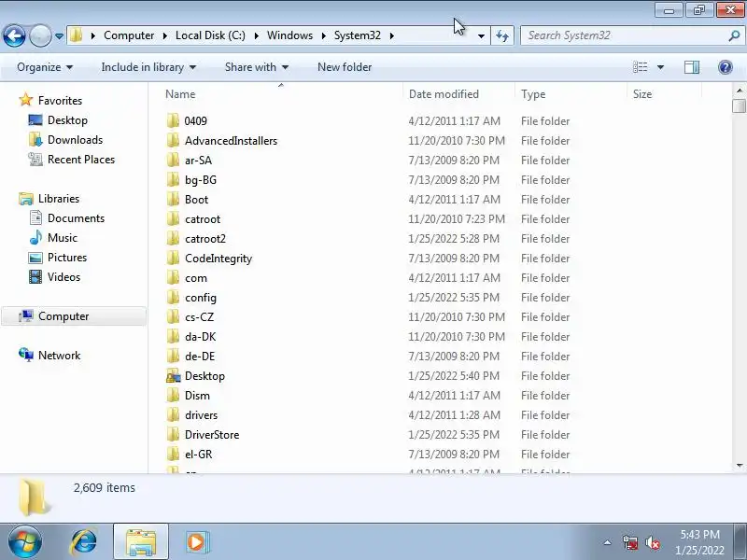The height and width of the screenshot is (560, 747).
Task: Select the de-DE folder name
Action: coord(200,357)
